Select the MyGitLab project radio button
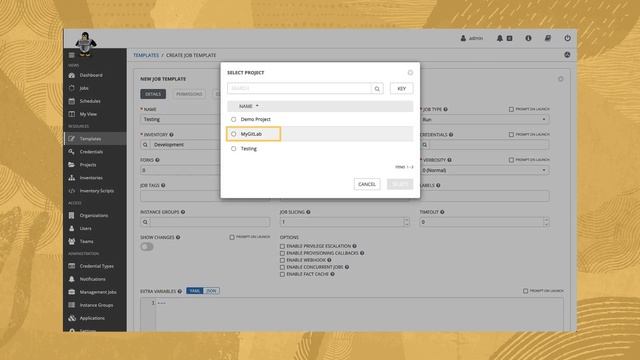640x360 pixels. (233, 134)
